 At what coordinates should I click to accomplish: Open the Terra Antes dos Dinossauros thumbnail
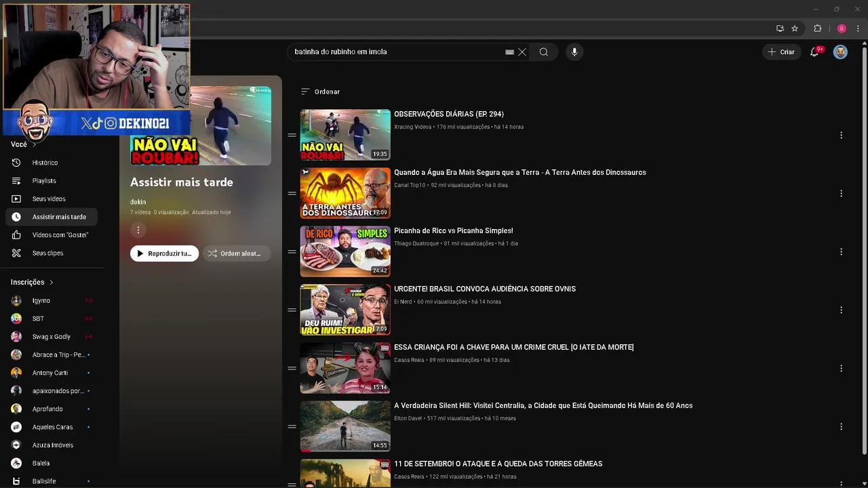coord(345,193)
